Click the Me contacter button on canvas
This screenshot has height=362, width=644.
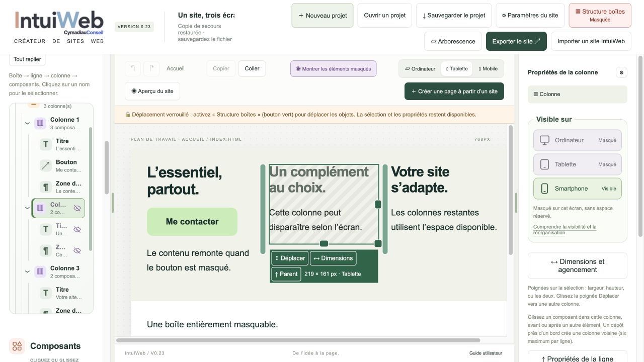[x=192, y=222]
